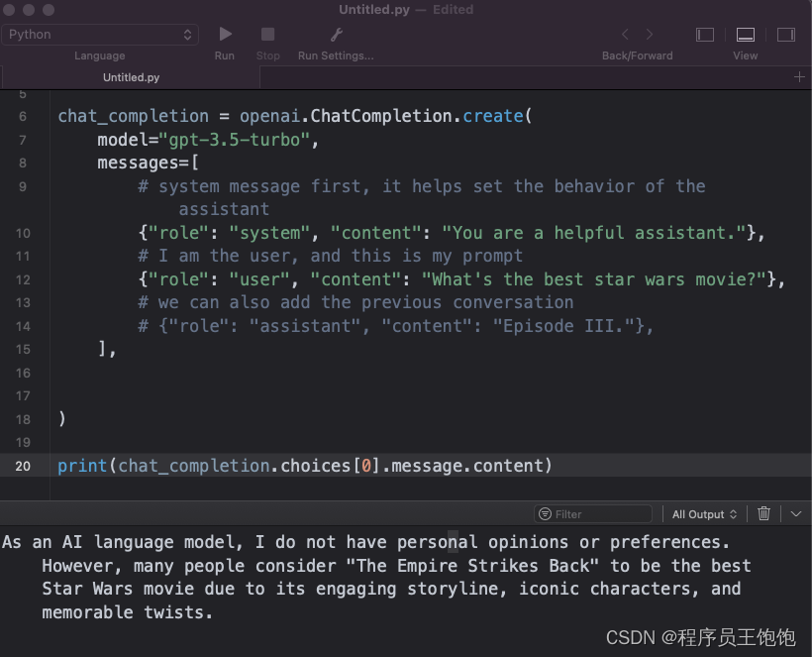
Task: Click line number 20 in the gutter
Action: coord(24,465)
